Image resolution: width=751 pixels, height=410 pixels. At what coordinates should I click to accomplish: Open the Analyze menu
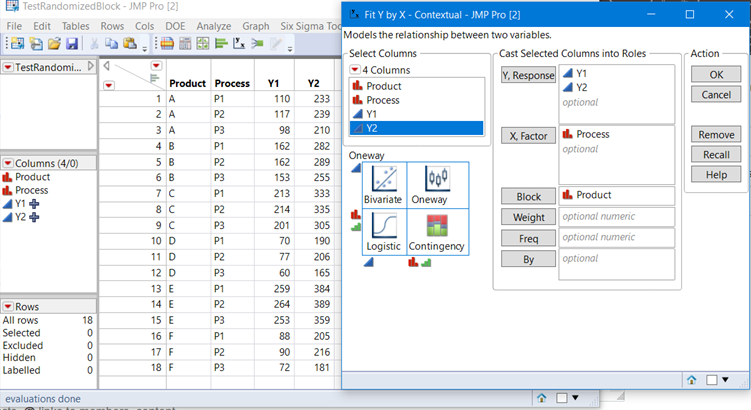click(214, 26)
